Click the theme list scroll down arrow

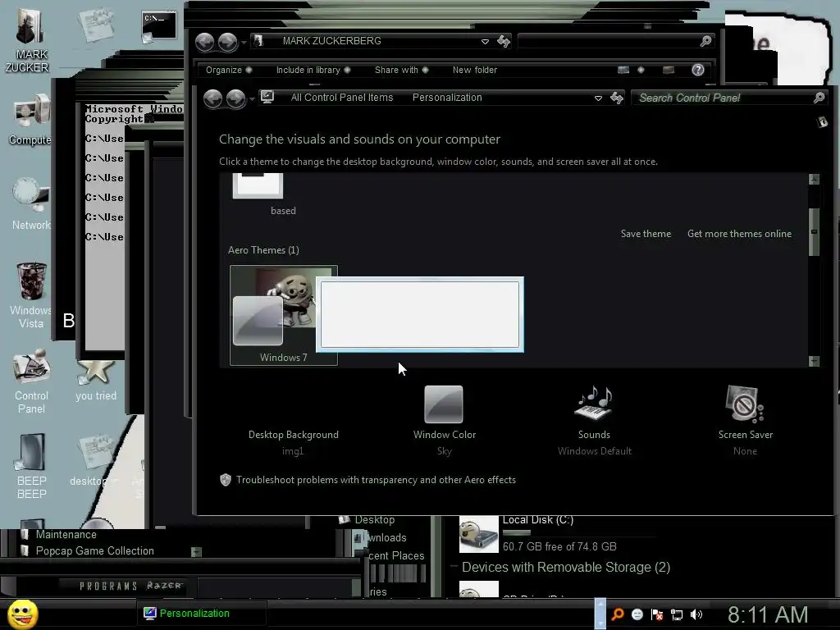(x=814, y=361)
